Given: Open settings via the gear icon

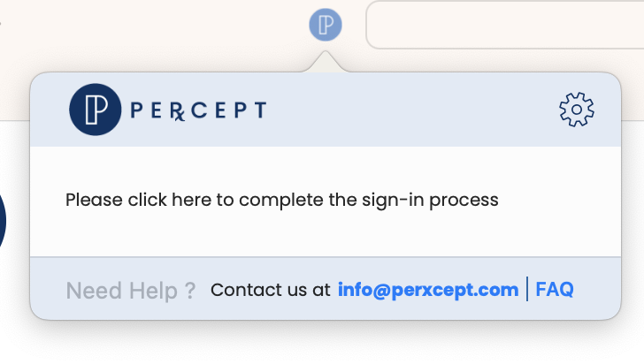Looking at the screenshot, I should (577, 110).
